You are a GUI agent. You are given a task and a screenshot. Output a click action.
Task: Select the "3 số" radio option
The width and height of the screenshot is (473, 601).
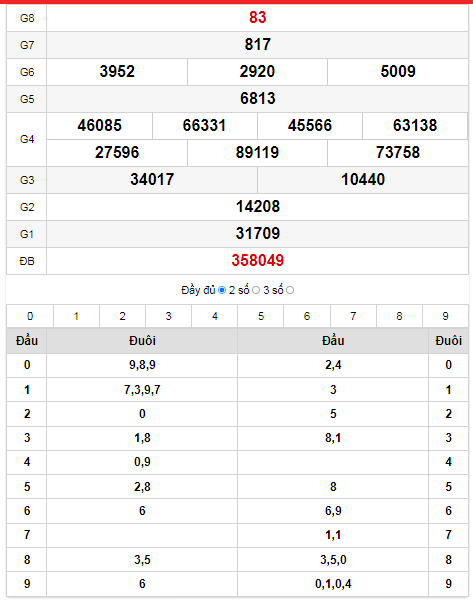290,291
